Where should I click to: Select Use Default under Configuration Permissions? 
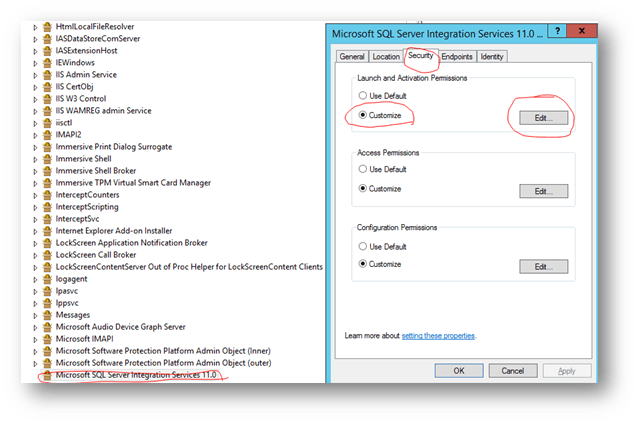(362, 246)
